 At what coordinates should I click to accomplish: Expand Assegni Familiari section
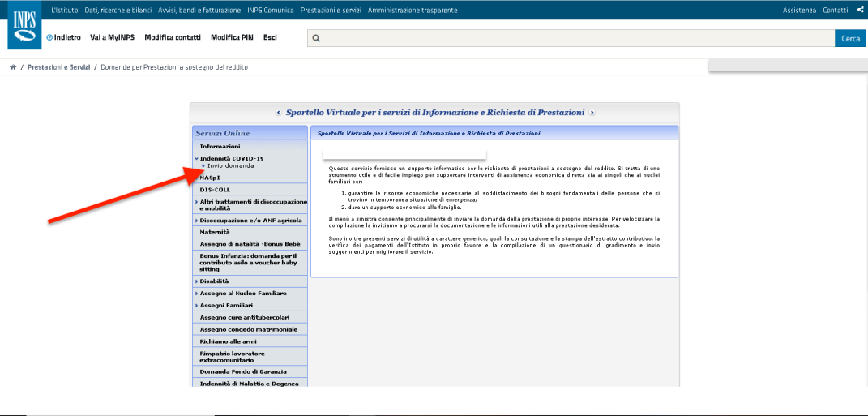(250, 305)
